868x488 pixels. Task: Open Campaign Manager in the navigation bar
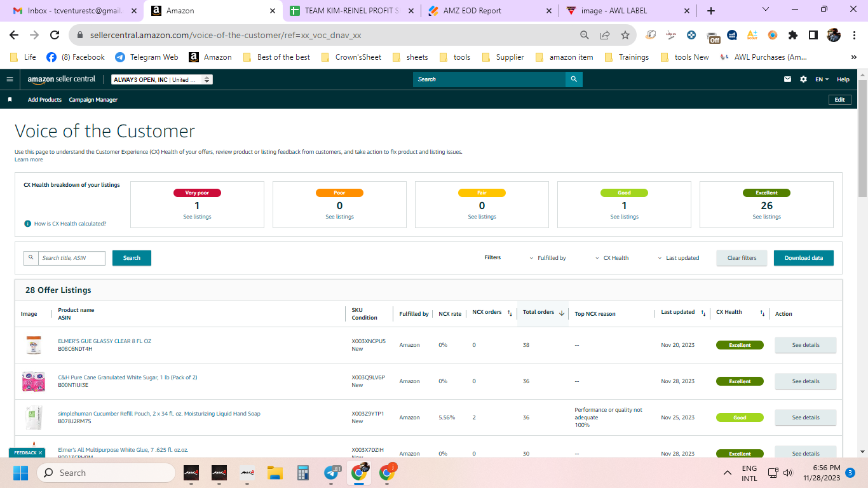click(93, 100)
